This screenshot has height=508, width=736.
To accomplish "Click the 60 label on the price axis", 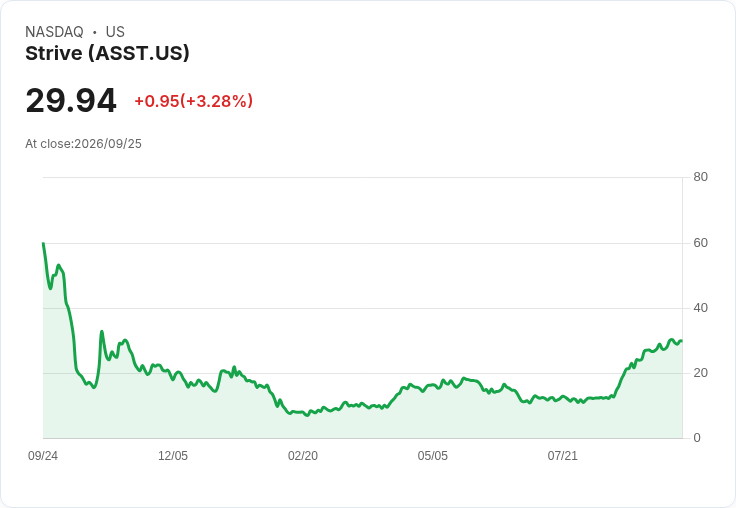I will point(700,243).
